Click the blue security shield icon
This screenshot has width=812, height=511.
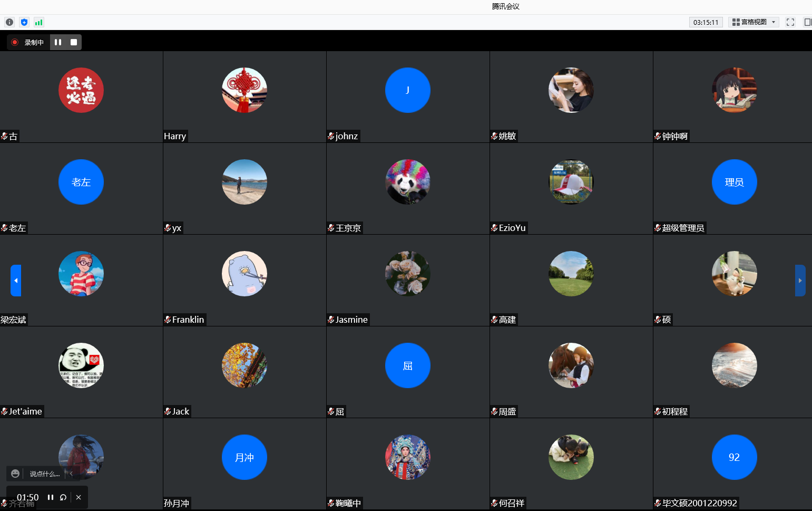(x=24, y=22)
